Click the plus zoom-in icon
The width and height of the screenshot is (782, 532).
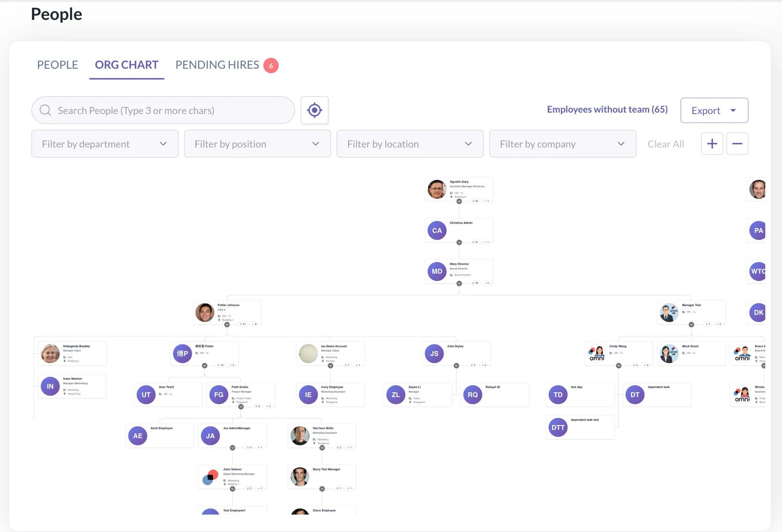click(x=712, y=144)
